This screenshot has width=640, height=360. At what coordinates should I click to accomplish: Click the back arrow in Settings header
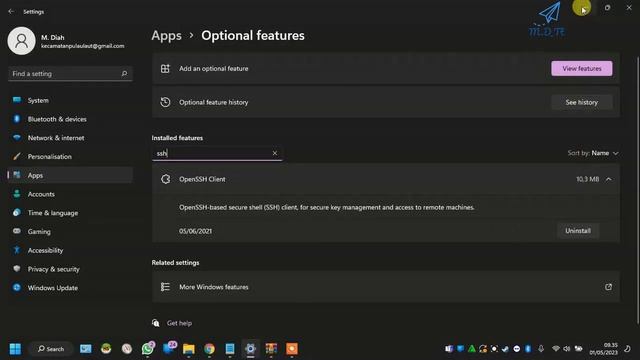[11, 11]
